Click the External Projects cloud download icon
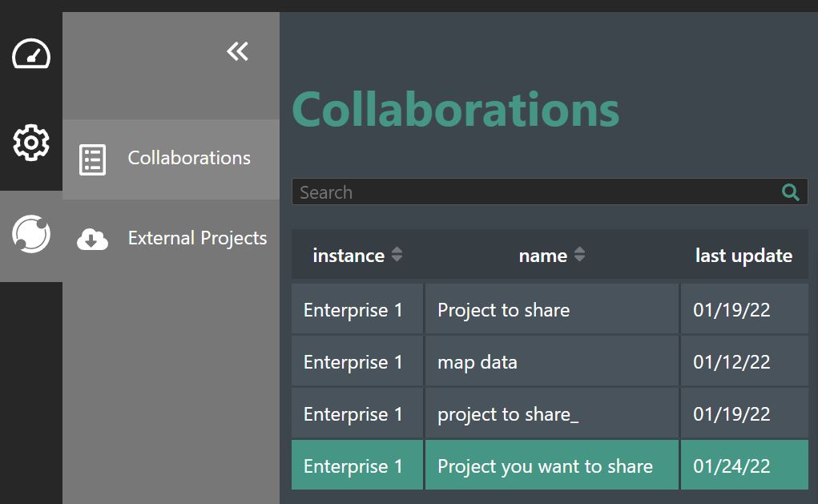 point(92,240)
